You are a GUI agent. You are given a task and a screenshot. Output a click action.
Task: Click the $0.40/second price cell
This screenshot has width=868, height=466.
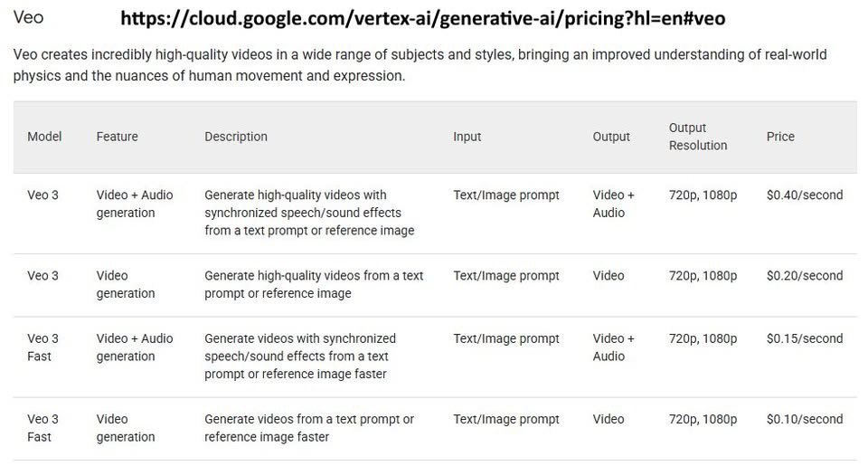(x=804, y=195)
